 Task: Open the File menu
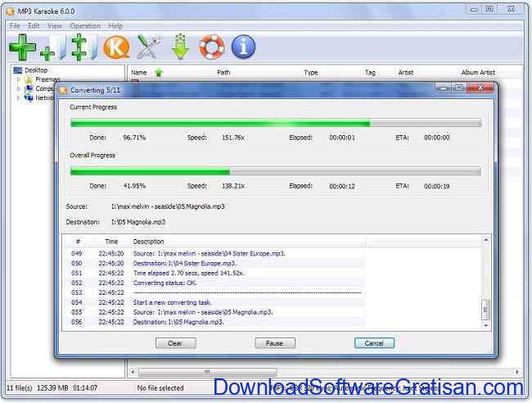[x=15, y=26]
